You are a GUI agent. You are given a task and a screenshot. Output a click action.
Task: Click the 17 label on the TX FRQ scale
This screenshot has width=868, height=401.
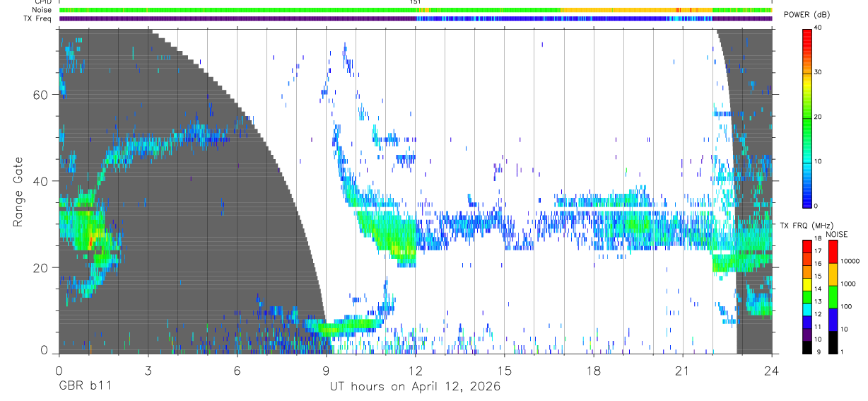coord(819,251)
